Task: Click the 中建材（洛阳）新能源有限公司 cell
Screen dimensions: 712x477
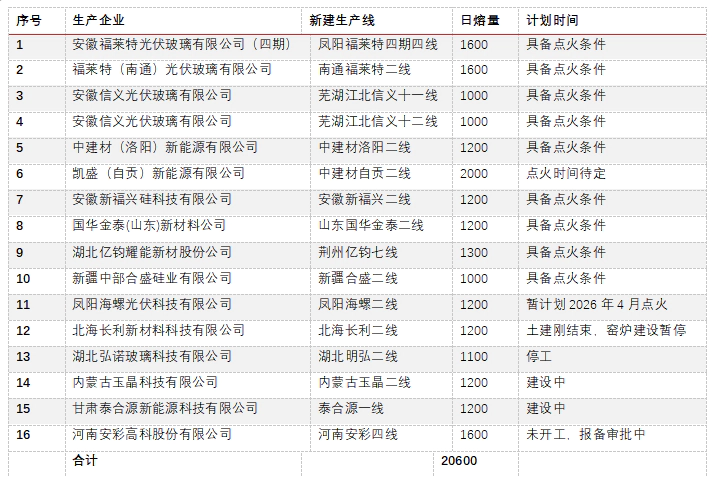Action: tap(166, 148)
